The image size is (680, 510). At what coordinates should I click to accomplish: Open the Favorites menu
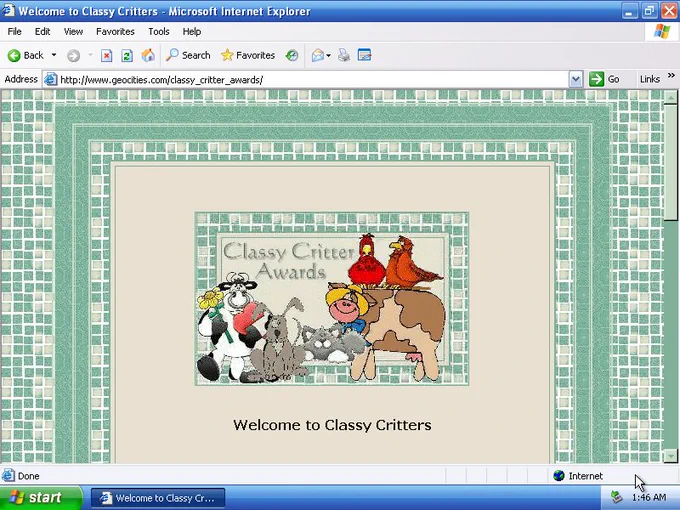[x=115, y=32]
